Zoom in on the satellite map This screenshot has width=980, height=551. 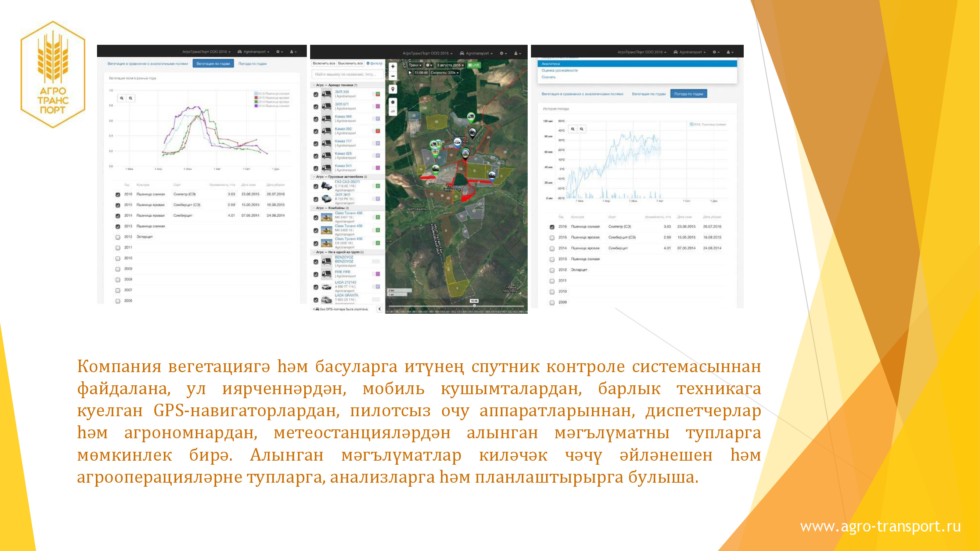pos(392,66)
